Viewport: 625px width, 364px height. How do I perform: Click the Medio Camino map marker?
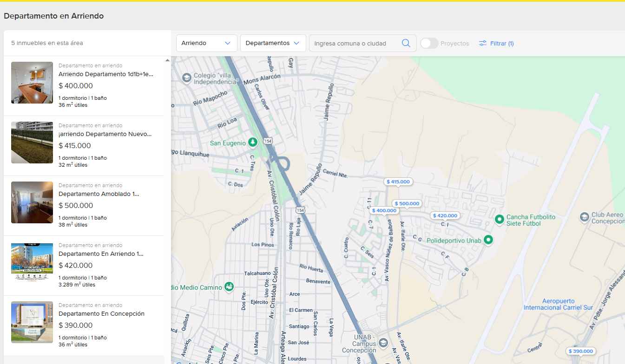tap(229, 286)
